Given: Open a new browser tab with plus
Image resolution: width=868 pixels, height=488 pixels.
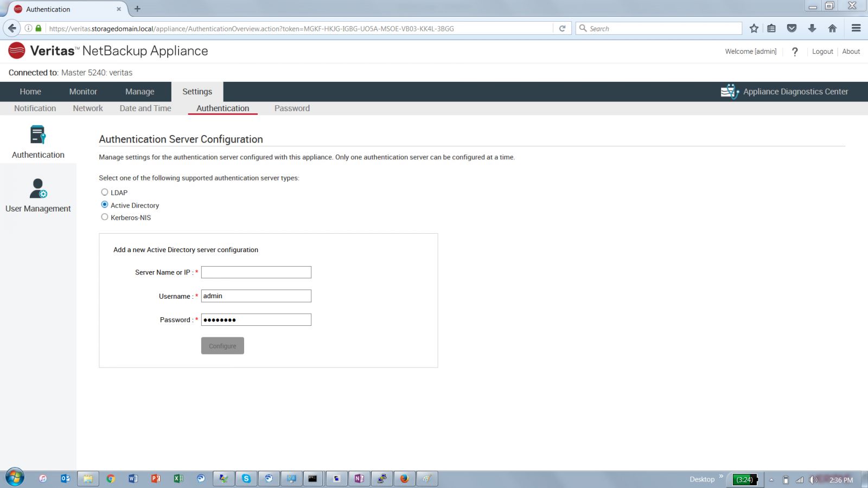Looking at the screenshot, I should (x=137, y=9).
